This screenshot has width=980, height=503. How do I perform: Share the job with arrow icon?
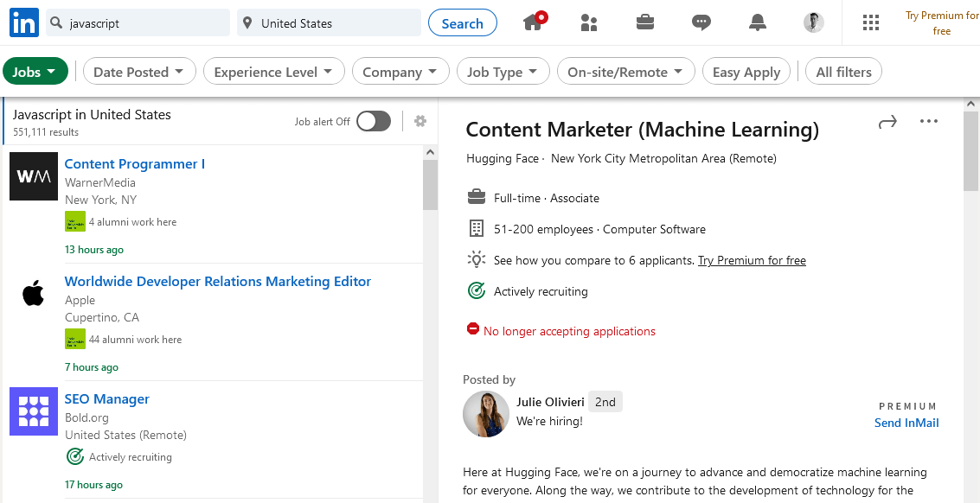(x=887, y=122)
